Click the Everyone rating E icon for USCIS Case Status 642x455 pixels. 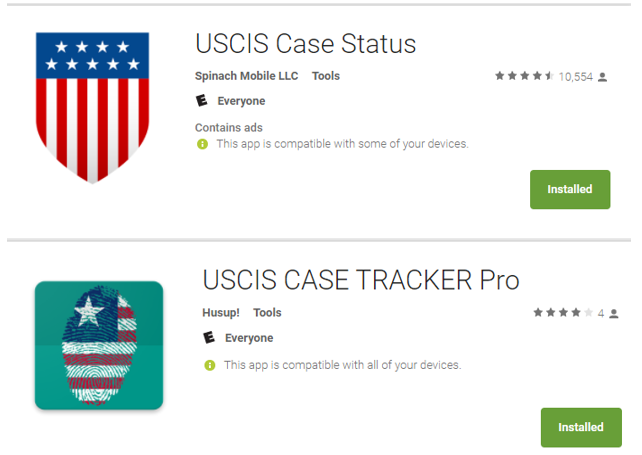click(x=201, y=100)
